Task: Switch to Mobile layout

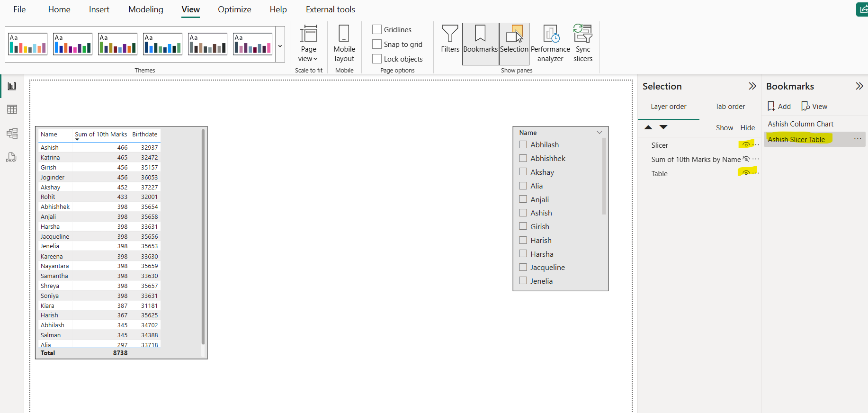Action: 344,44
